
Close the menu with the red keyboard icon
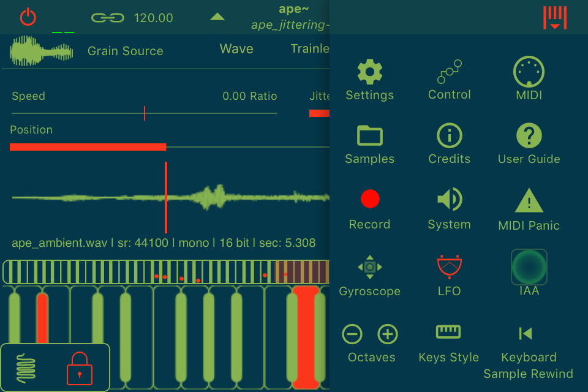(555, 18)
